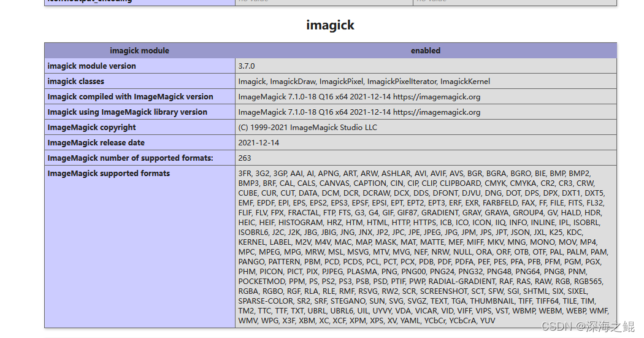This screenshot has width=644, height=338.
Task: Click the formats line starting with 'KERNEL, LABEL'
Action: tap(418, 242)
